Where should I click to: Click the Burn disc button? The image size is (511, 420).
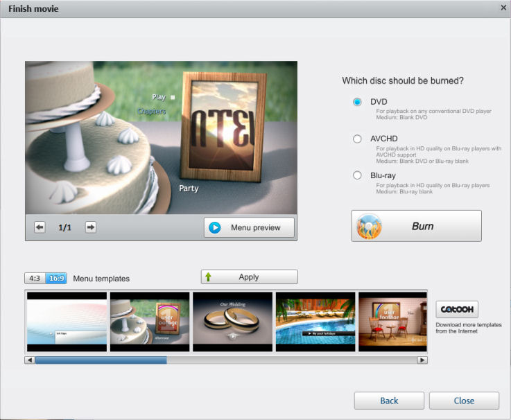pos(416,226)
